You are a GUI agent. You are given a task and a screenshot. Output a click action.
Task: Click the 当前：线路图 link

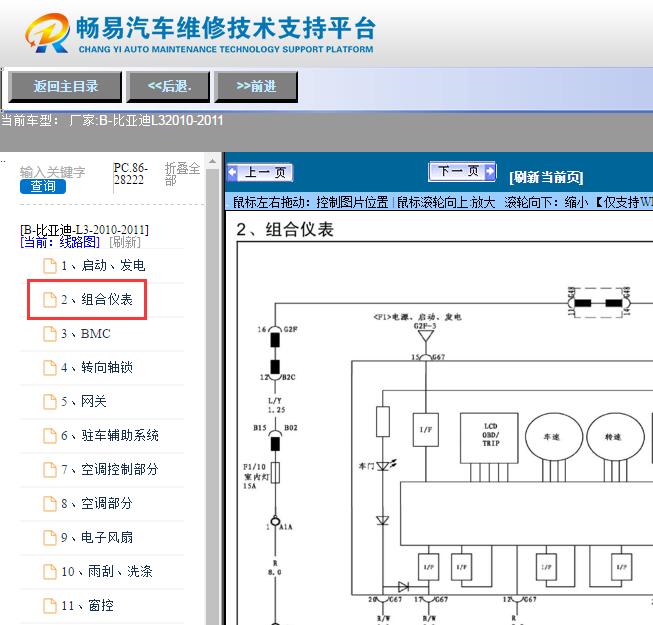click(60, 242)
